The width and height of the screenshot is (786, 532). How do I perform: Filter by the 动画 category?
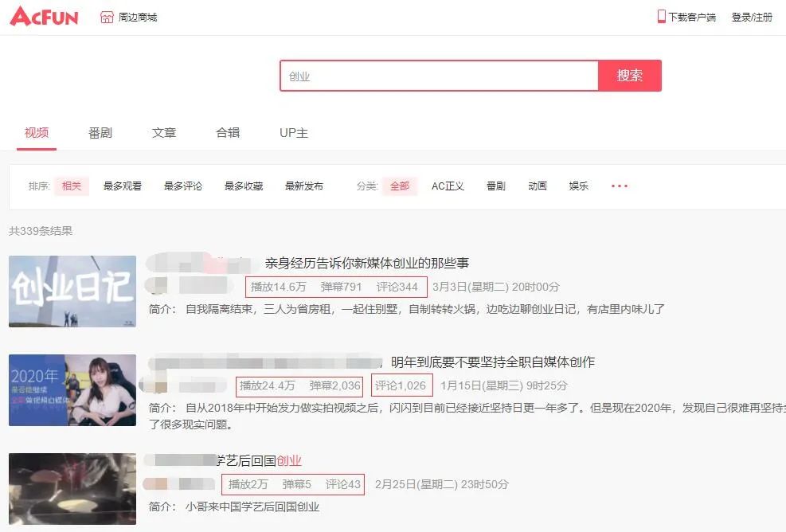point(538,186)
